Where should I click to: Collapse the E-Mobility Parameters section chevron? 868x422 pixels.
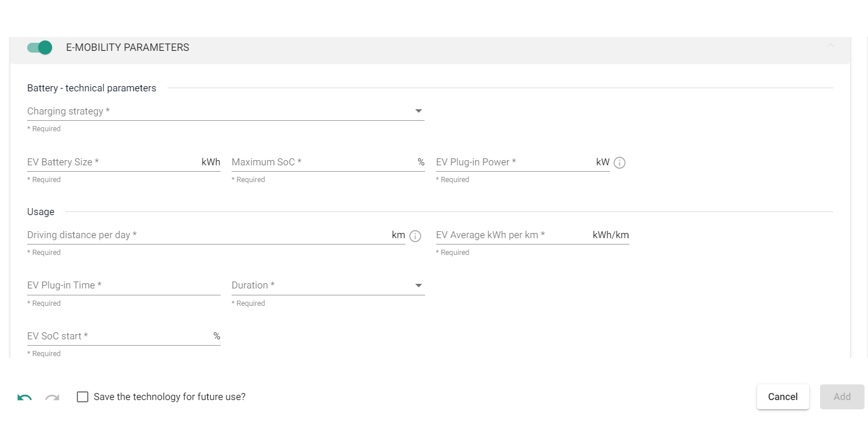tap(830, 46)
